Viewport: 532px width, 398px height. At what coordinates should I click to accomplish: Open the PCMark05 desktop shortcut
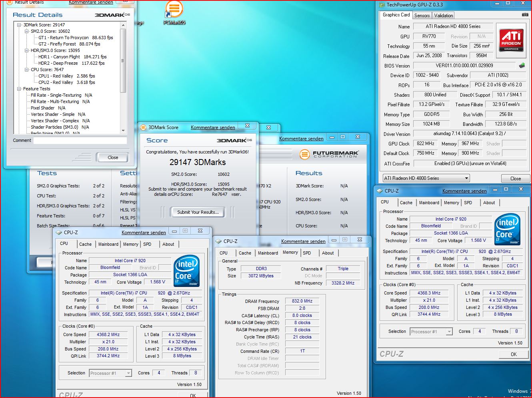click(174, 13)
